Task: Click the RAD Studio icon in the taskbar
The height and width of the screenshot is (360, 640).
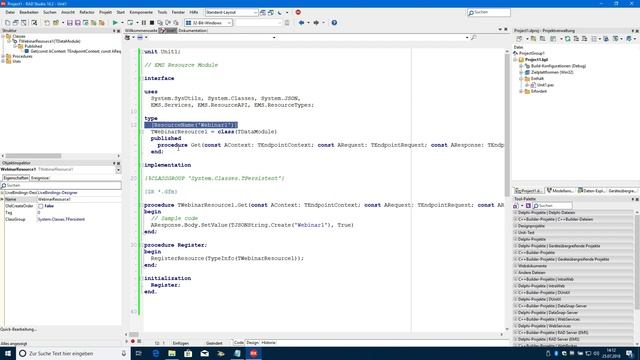Action: 253,353
